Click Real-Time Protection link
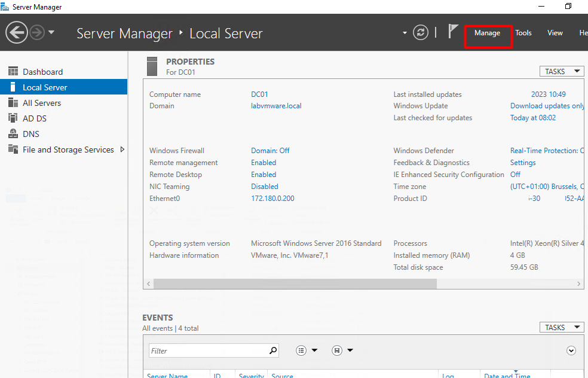588x378 pixels. [547, 151]
